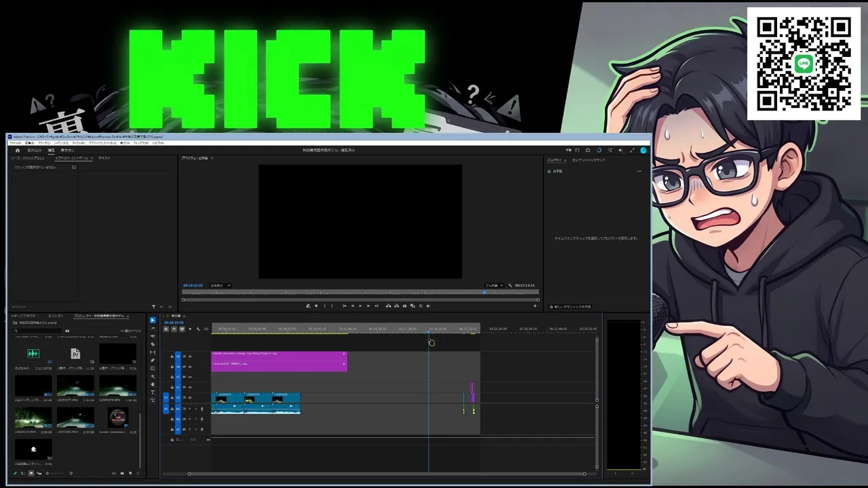Image resolution: width=868 pixels, height=488 pixels.
Task: Select the Rectangle shape tool
Action: [153, 369]
